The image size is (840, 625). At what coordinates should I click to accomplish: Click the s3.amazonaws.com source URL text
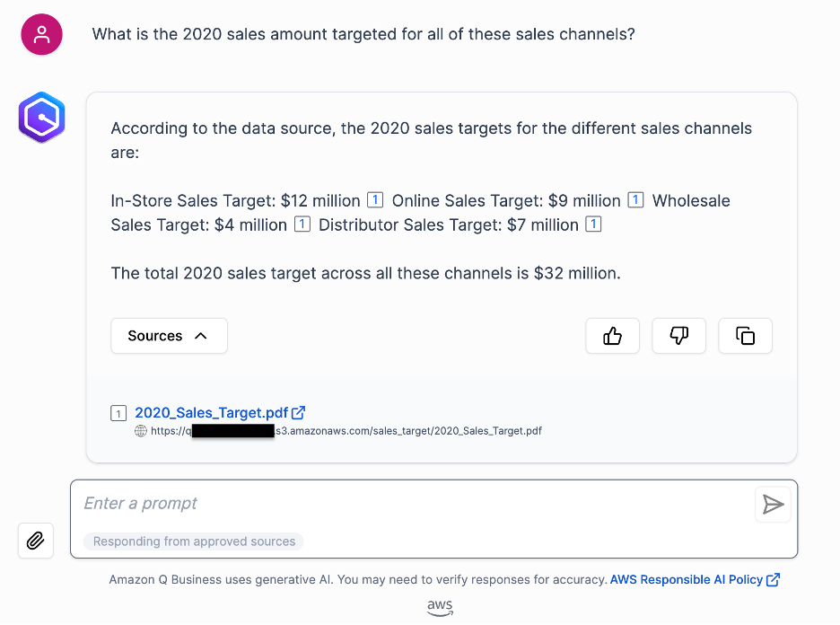click(346, 431)
